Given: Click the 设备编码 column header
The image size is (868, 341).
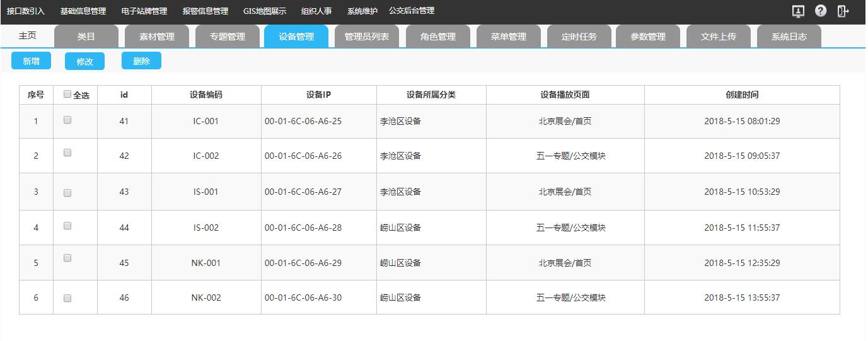Looking at the screenshot, I should 206,95.
